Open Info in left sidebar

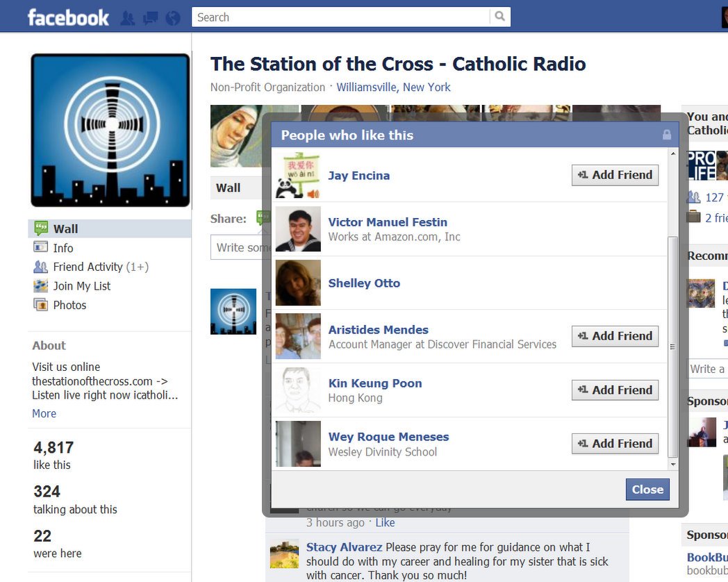[63, 248]
